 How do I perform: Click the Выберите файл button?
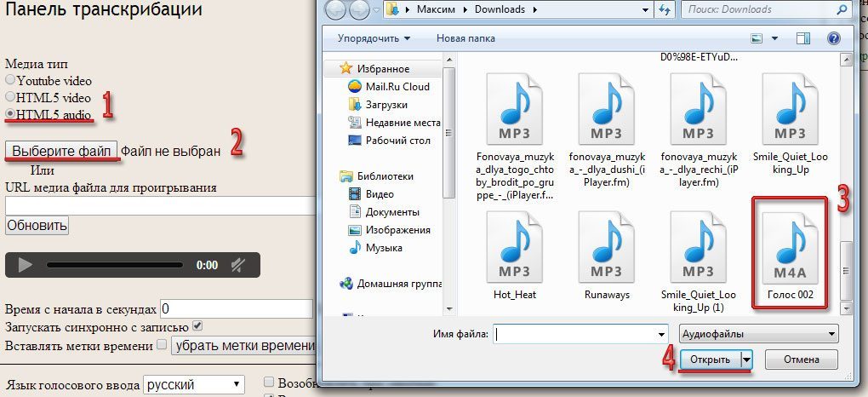click(x=61, y=151)
